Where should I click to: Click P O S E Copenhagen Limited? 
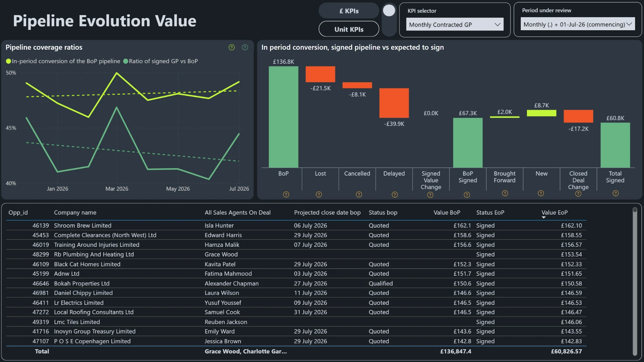tap(92, 341)
